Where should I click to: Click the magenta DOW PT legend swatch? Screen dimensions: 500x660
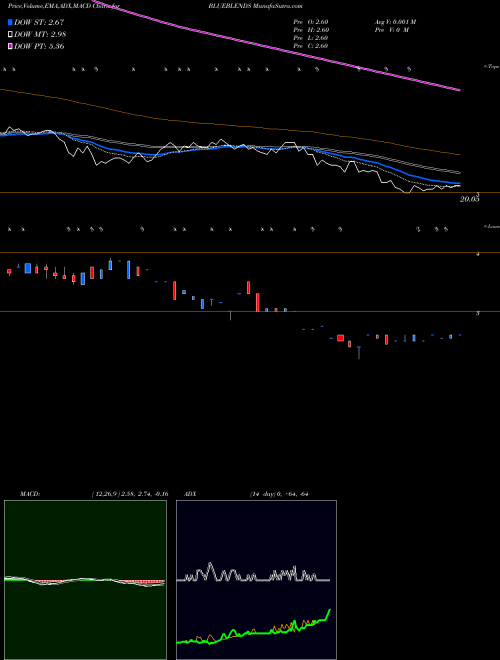coord(11,46)
